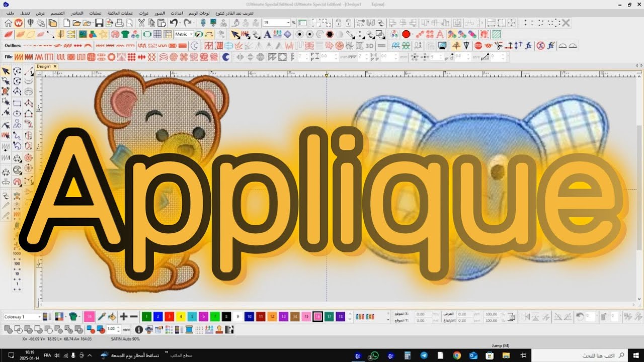Select green color swatch 1

point(146,316)
